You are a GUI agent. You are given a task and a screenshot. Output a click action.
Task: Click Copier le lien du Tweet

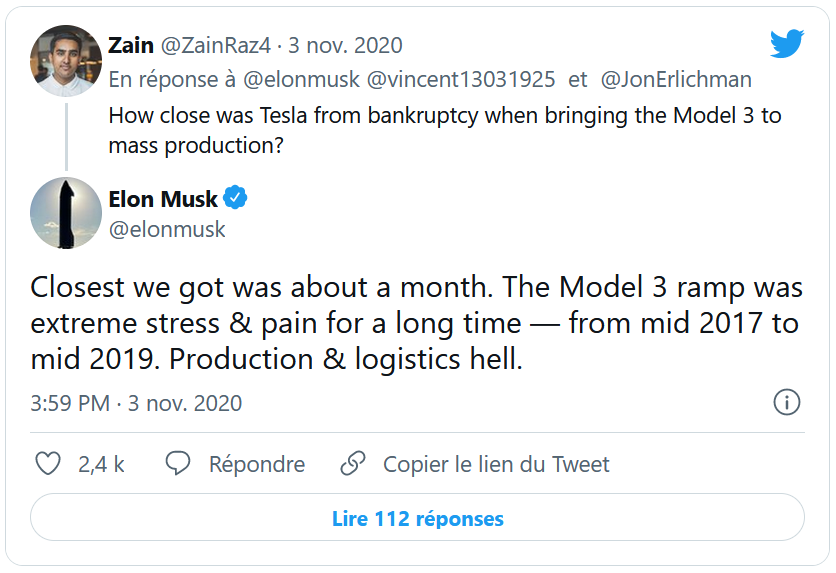coord(496,464)
